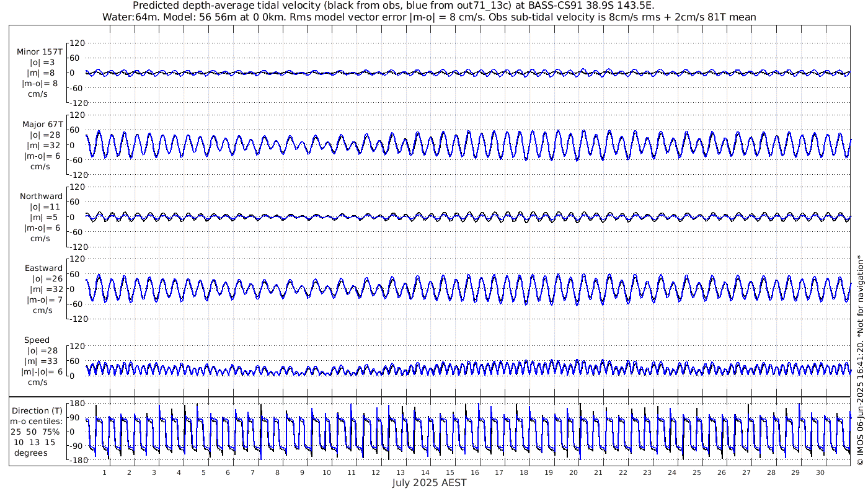
Task: Click the Eastward panel label
Action: pos(43,268)
